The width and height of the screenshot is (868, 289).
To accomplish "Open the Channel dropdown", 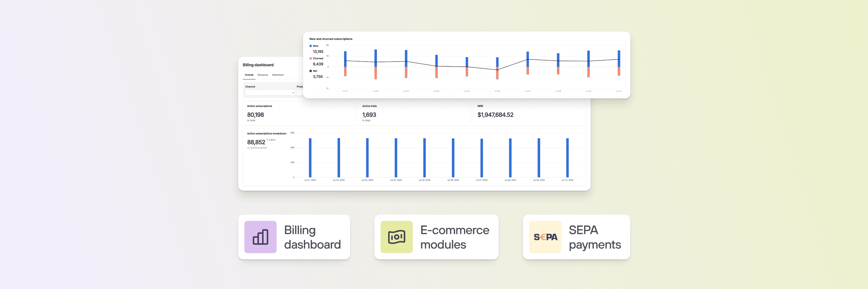I will pyautogui.click(x=270, y=93).
